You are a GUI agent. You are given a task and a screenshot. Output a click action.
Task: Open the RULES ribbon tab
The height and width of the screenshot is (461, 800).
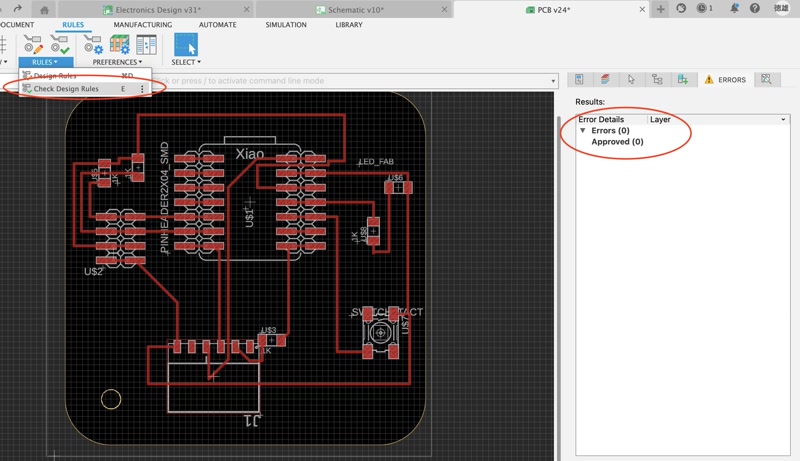(73, 24)
